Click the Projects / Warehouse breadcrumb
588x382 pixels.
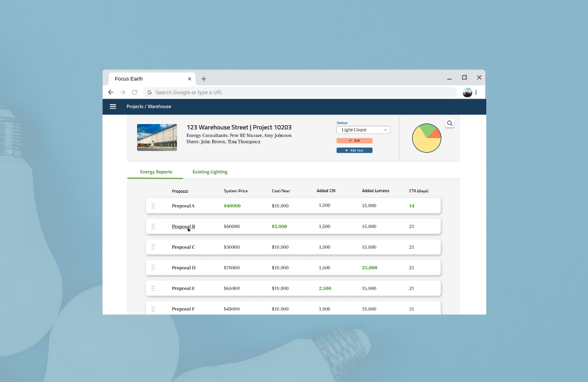[x=149, y=106]
